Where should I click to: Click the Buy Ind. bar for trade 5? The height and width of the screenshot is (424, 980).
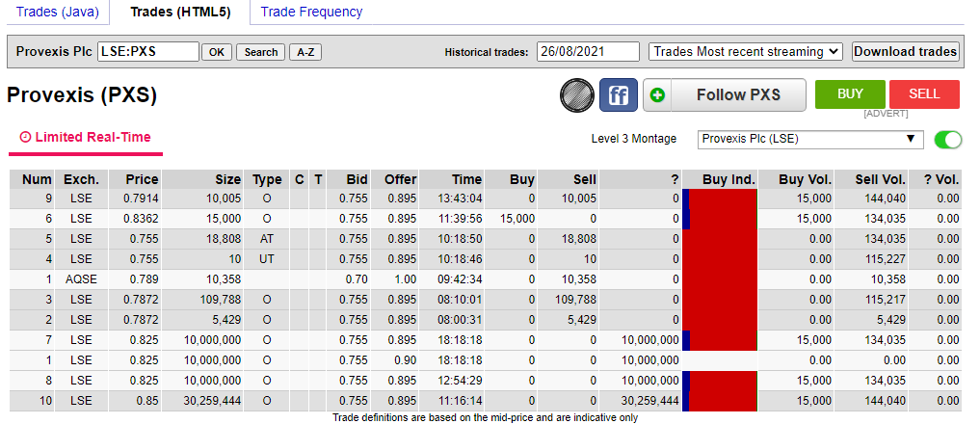[720, 239]
